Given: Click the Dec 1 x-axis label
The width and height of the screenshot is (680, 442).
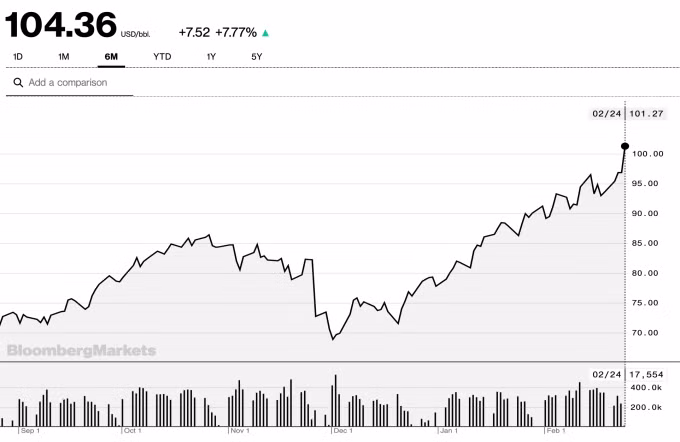Looking at the screenshot, I should pos(343,431).
